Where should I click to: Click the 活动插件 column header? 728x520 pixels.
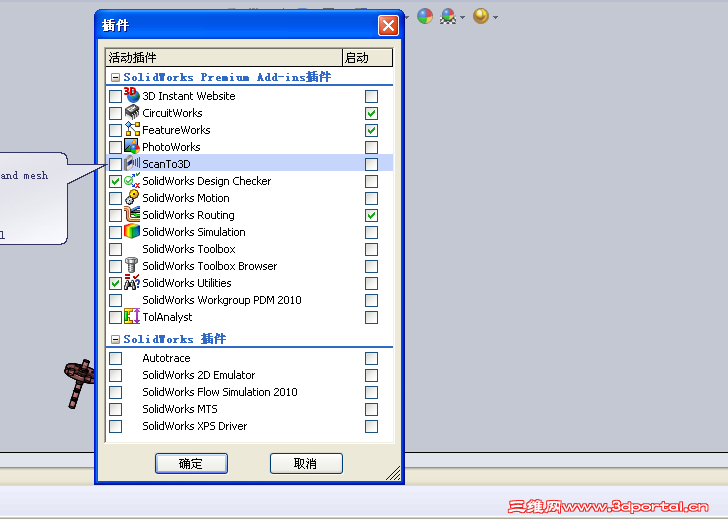[224, 58]
